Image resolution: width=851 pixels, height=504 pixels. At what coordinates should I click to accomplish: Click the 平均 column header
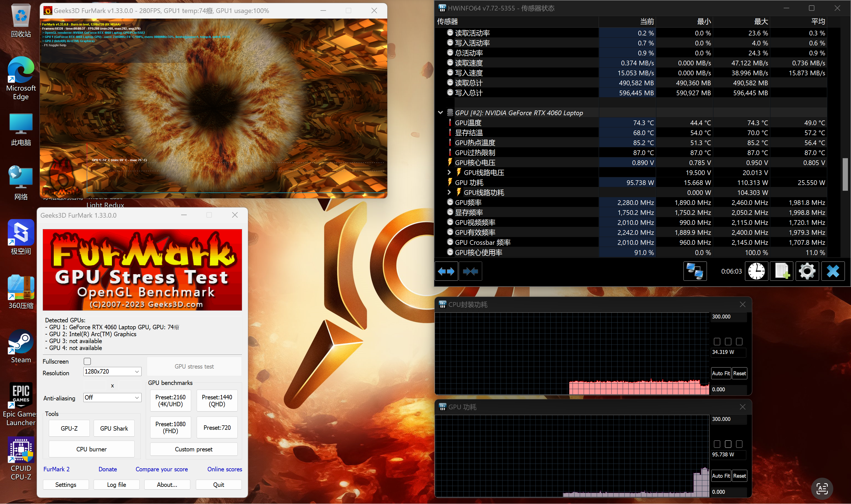(798, 22)
